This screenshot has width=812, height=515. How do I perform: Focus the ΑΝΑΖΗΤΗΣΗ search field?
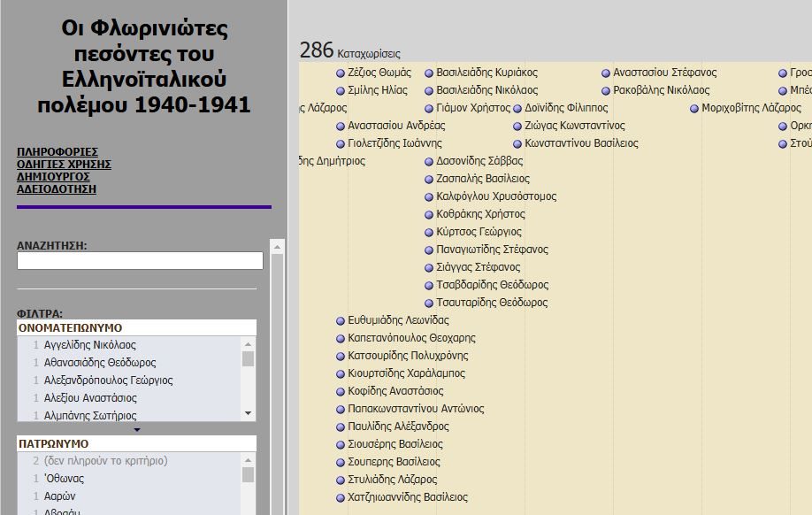[140, 261]
